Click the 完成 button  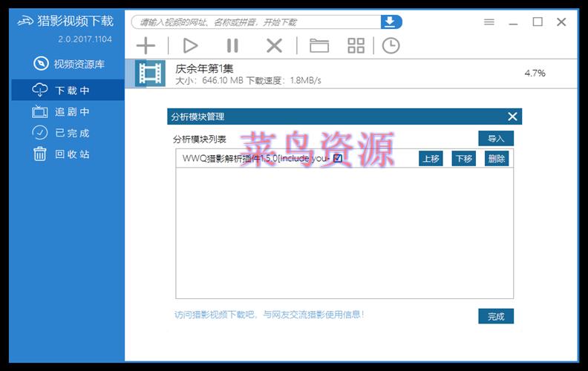coord(496,316)
